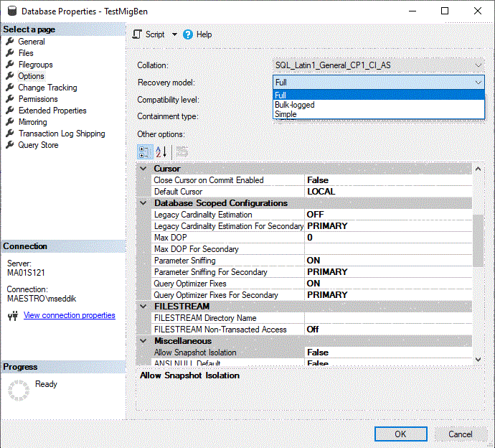Viewport: 495px width, 448px height.
Task: Click the wrench icon beside Change Tracking
Action: [x=10, y=87]
